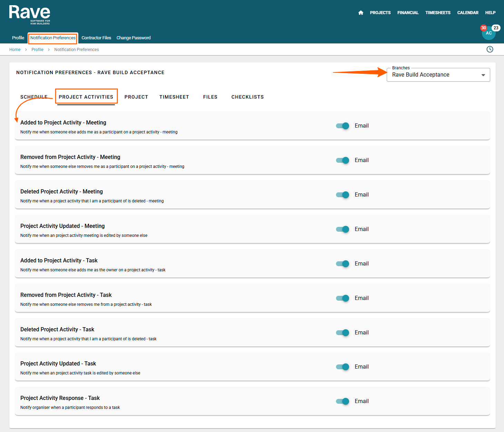
Task: Switch to the Schedule tab
Action: pyautogui.click(x=34, y=97)
